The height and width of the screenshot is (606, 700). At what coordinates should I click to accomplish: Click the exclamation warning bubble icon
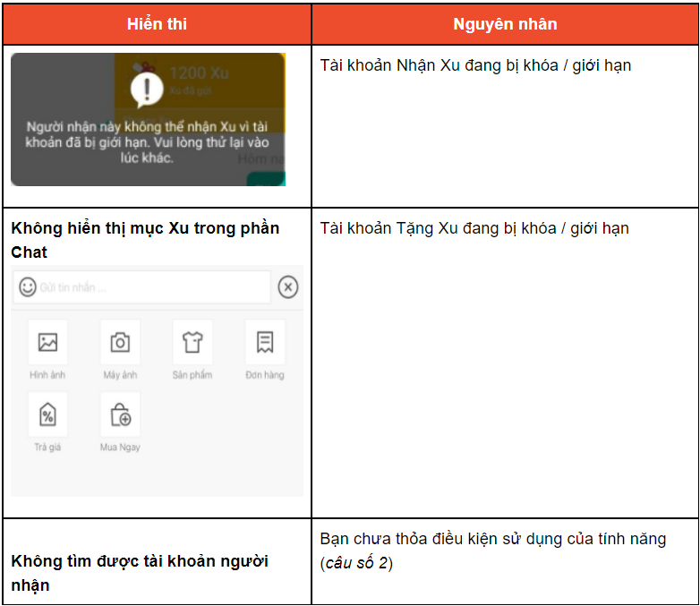[146, 89]
